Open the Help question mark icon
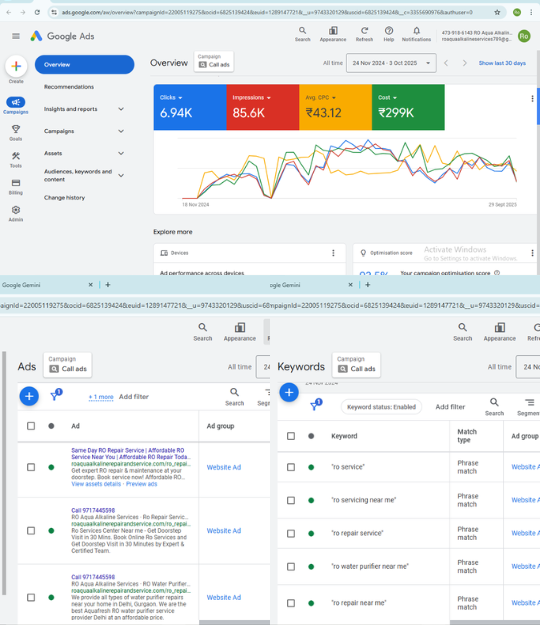The image size is (540, 625). [389, 31]
